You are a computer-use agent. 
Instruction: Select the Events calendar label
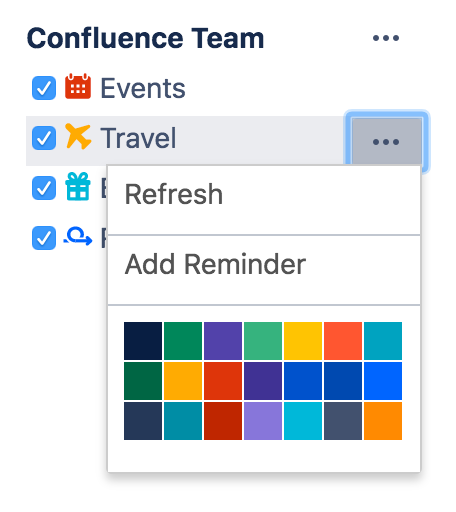pyautogui.click(x=143, y=88)
